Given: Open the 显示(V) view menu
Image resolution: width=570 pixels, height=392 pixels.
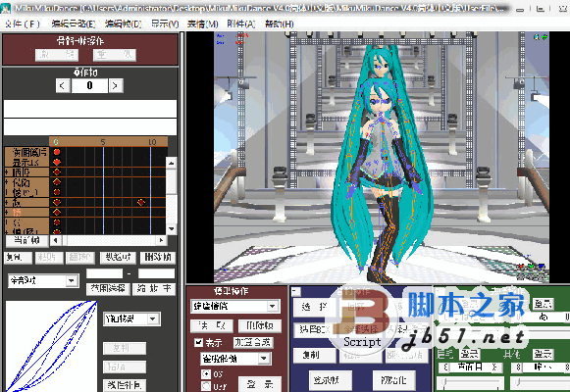Looking at the screenshot, I should (165, 24).
